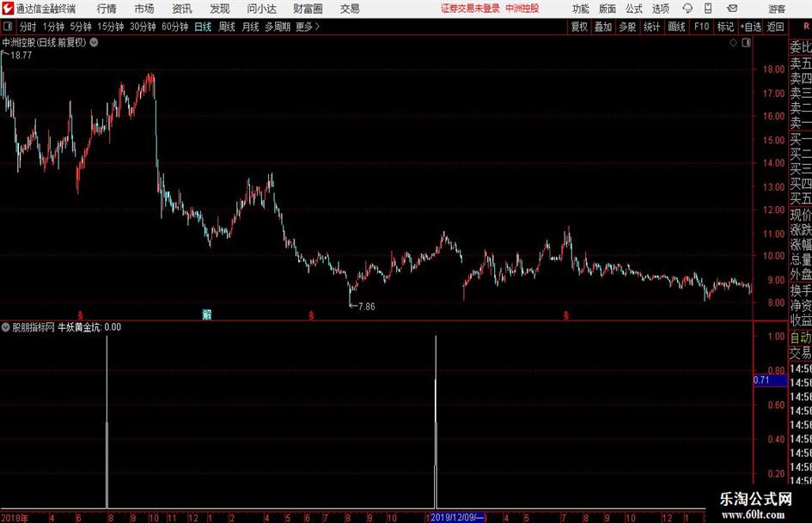Click the 换手 row in right panel
The height and width of the screenshot is (523, 812).
(x=801, y=290)
